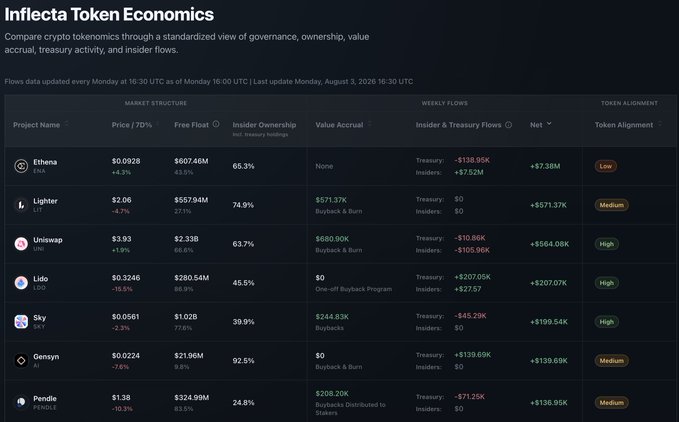Select the 24.8% Pendle insider ownership
679x422 pixels.
click(243, 403)
